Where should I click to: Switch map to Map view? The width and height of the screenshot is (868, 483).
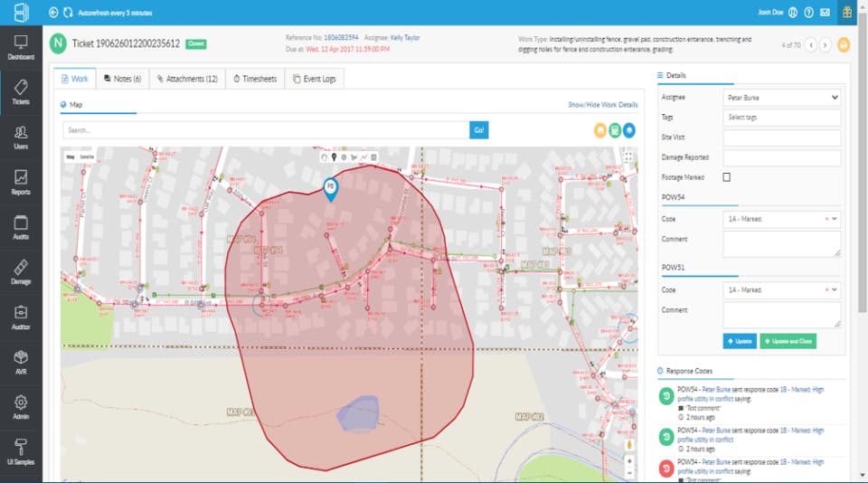coord(71,156)
